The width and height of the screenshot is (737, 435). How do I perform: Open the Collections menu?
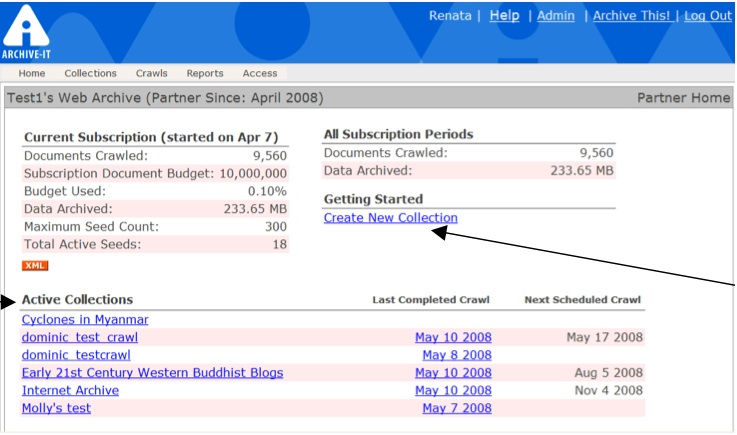pyautogui.click(x=90, y=73)
